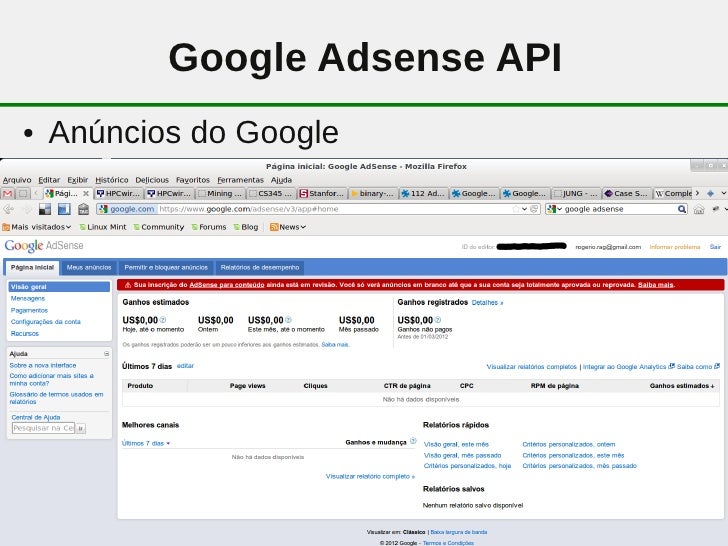Open the Favoritos menu
The height and width of the screenshot is (546, 728).
193,180
